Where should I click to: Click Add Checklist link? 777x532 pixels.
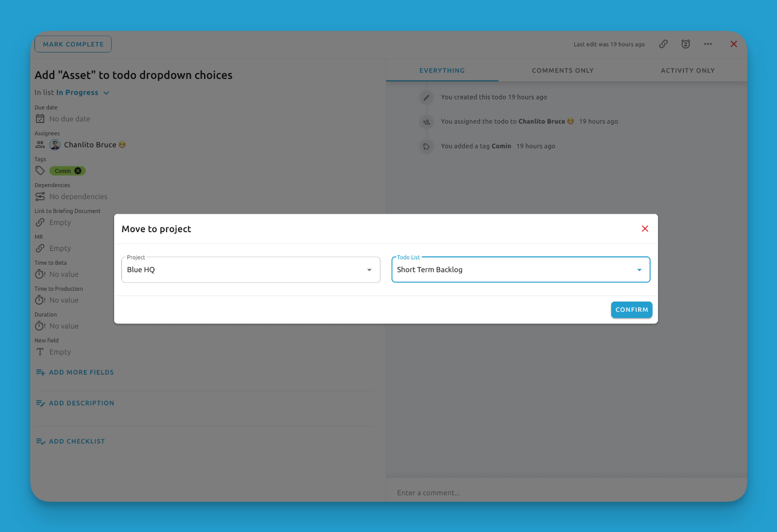[77, 442]
